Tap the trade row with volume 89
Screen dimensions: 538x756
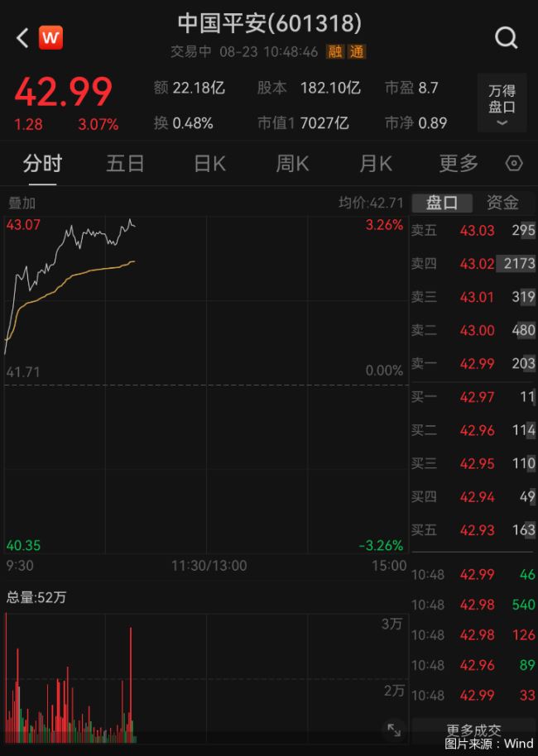[x=473, y=665]
